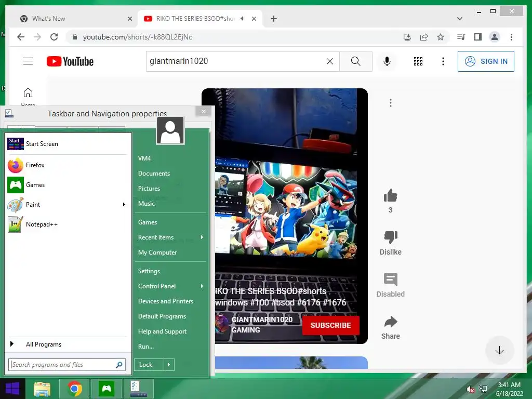Like the short with thumbs up
Image resolution: width=532 pixels, height=399 pixels.
coord(391,195)
